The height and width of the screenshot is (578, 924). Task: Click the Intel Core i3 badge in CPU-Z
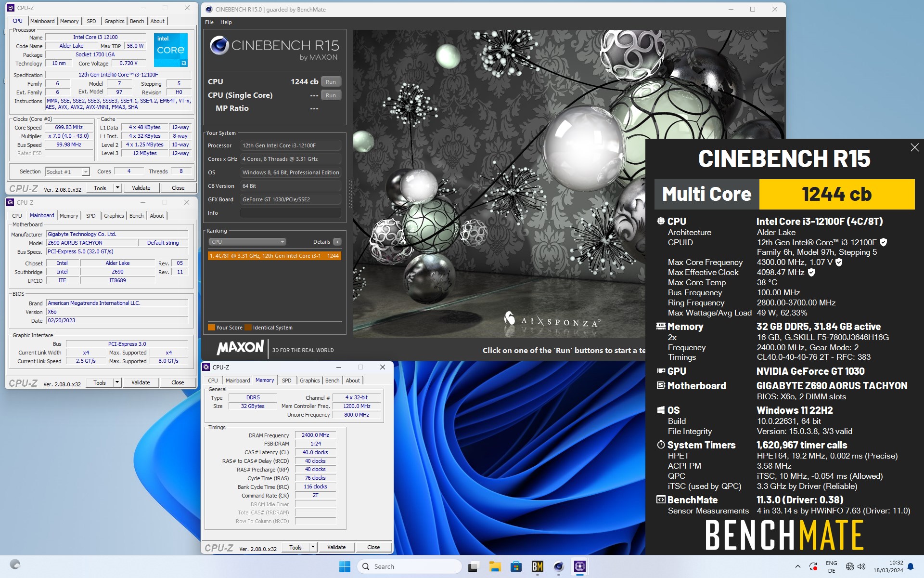point(171,50)
